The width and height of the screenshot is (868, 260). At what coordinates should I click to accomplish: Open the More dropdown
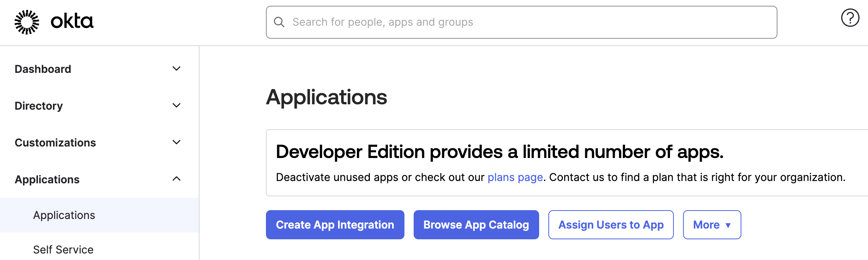point(711,225)
